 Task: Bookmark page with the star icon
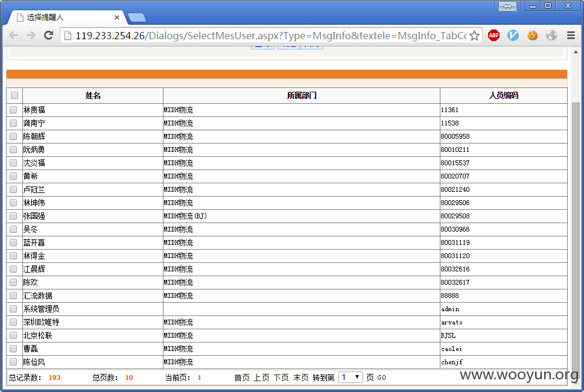click(x=474, y=36)
